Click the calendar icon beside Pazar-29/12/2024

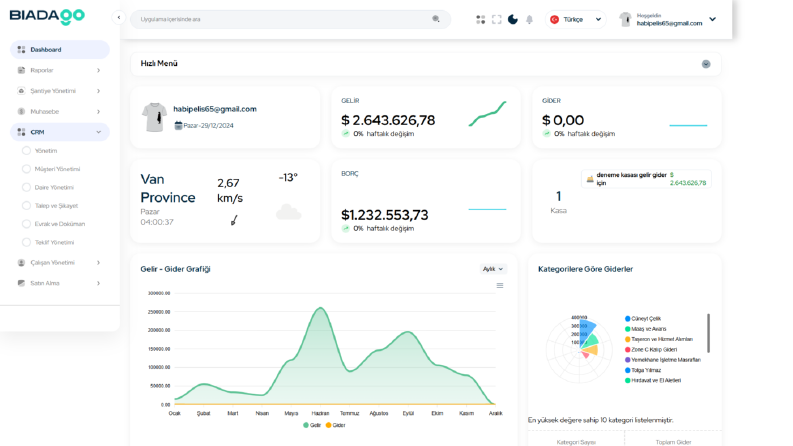178,125
